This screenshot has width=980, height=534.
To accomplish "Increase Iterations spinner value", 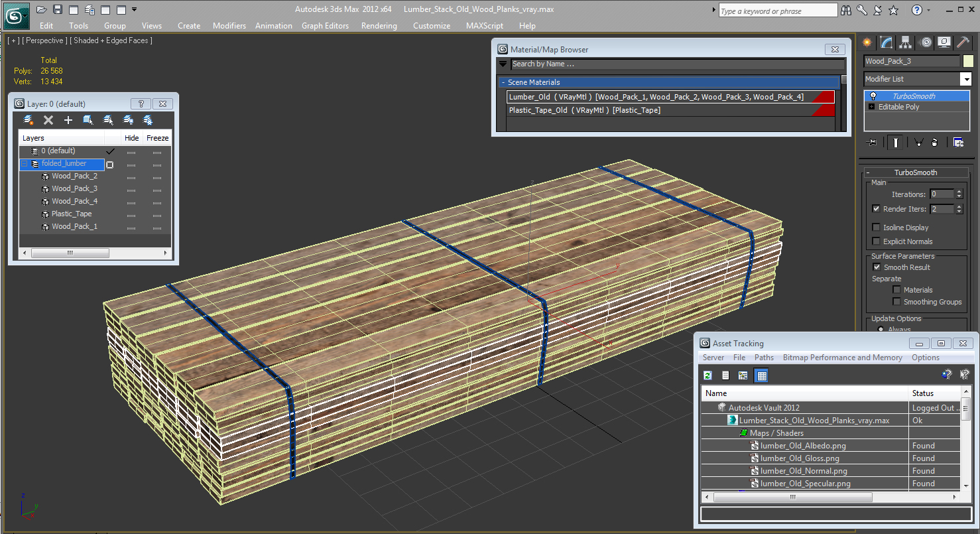I will coord(959,192).
